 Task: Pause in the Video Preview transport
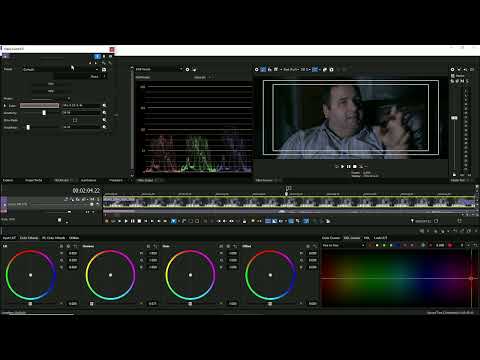(x=349, y=166)
